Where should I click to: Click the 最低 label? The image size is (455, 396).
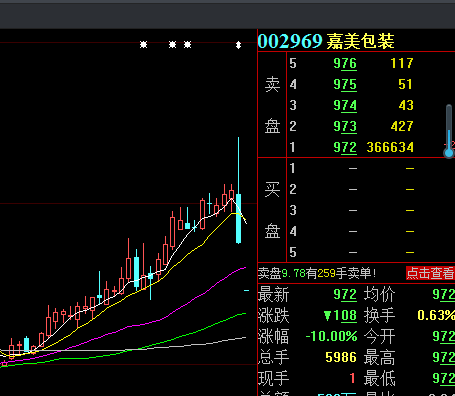click(379, 378)
